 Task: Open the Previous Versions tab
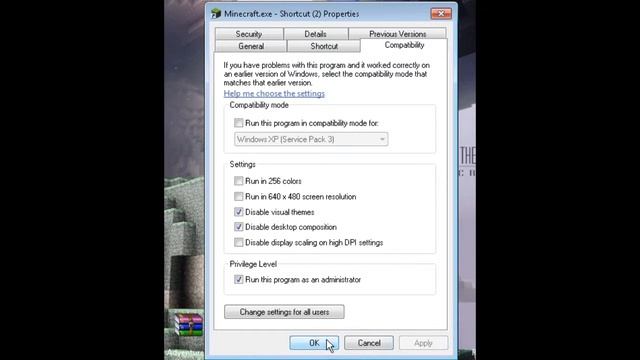coord(397,34)
